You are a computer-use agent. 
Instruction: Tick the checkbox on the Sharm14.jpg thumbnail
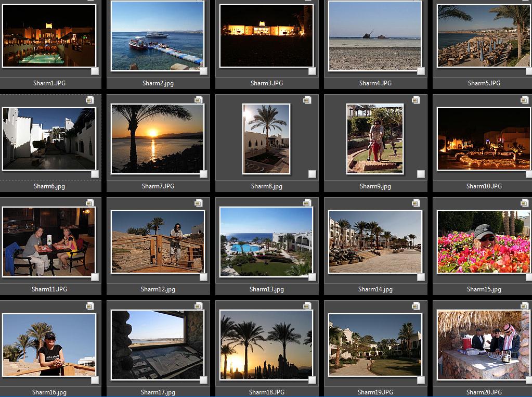421,277
